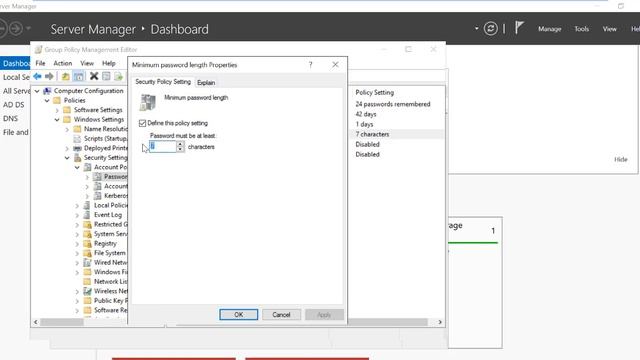Collapse the Policies tree node

point(47,100)
